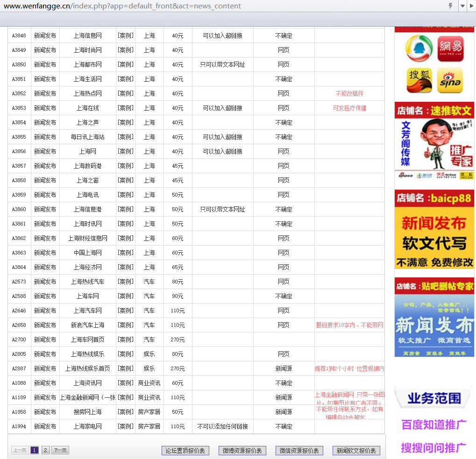Go to page 2 of the list
The height and width of the screenshot is (459, 476).
(45, 450)
